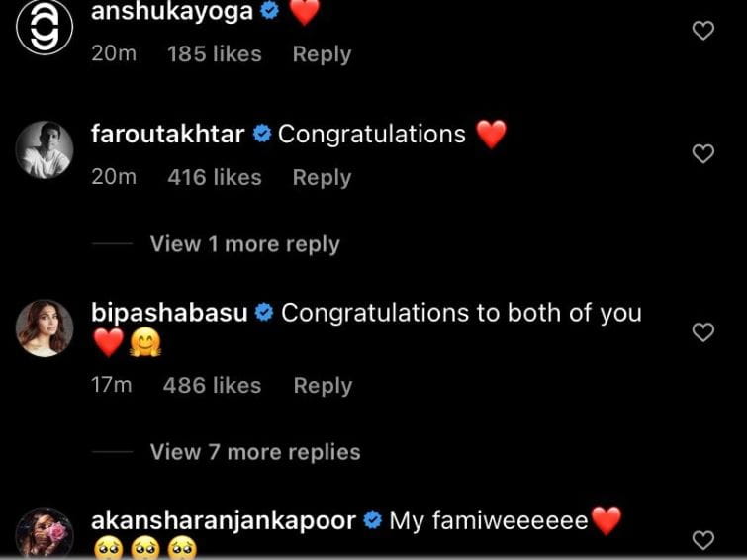747x560 pixels.
Task: Open the anshukayoga username link
Action: (172, 11)
